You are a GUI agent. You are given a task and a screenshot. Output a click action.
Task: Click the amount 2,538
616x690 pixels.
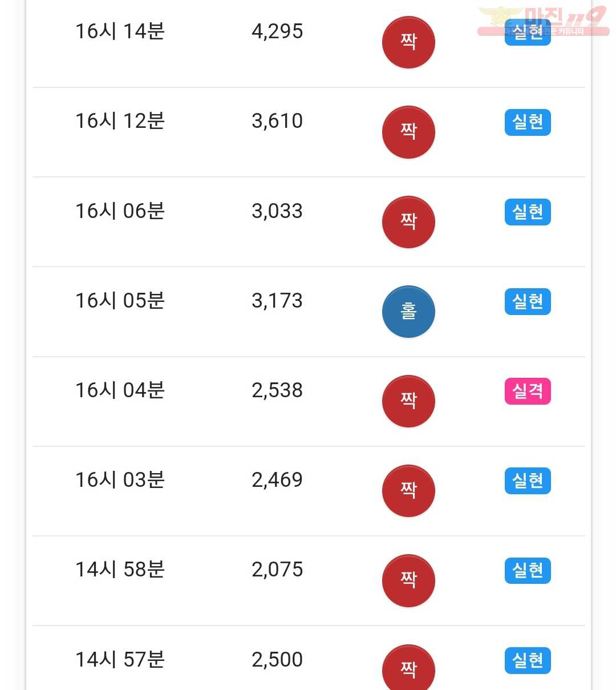coord(277,390)
